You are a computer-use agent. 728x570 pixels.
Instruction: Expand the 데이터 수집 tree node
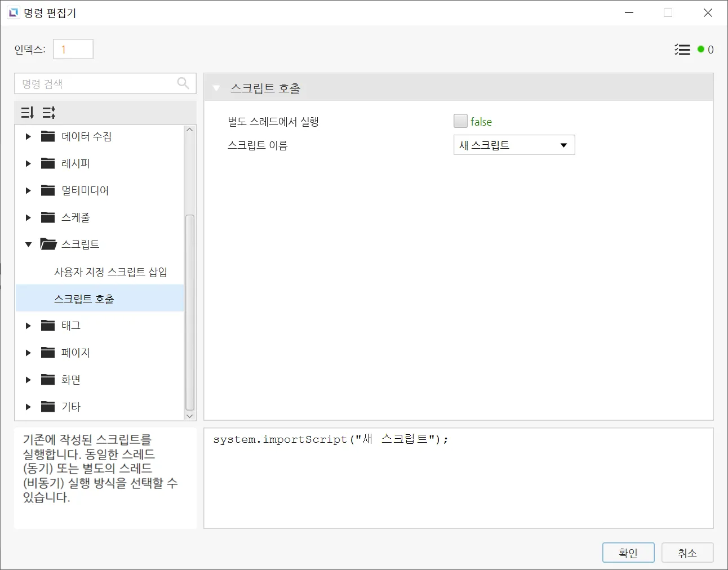pyautogui.click(x=28, y=136)
